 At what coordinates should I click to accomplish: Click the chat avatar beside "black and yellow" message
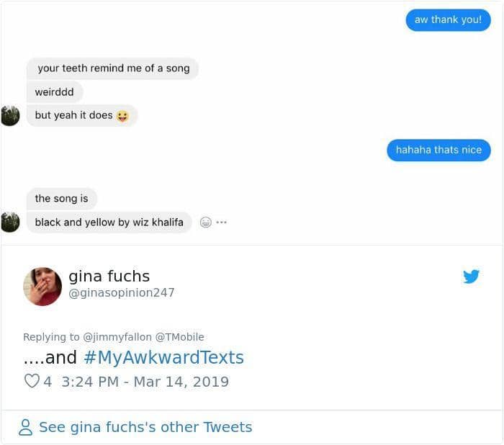(10, 222)
